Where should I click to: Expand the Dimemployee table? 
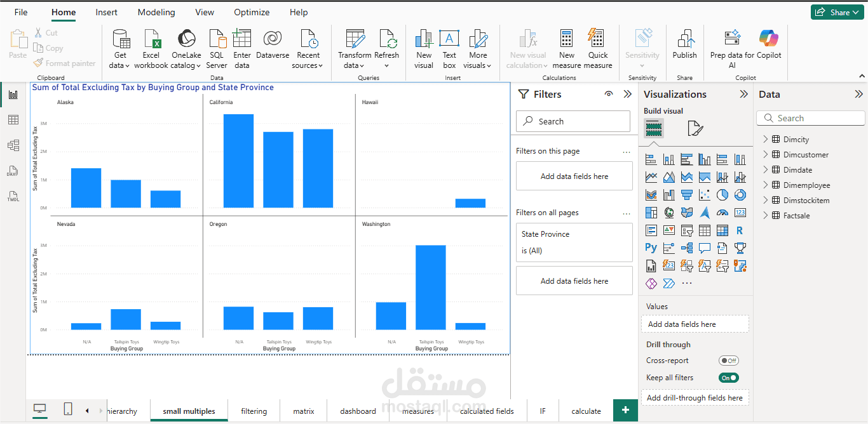tap(765, 185)
